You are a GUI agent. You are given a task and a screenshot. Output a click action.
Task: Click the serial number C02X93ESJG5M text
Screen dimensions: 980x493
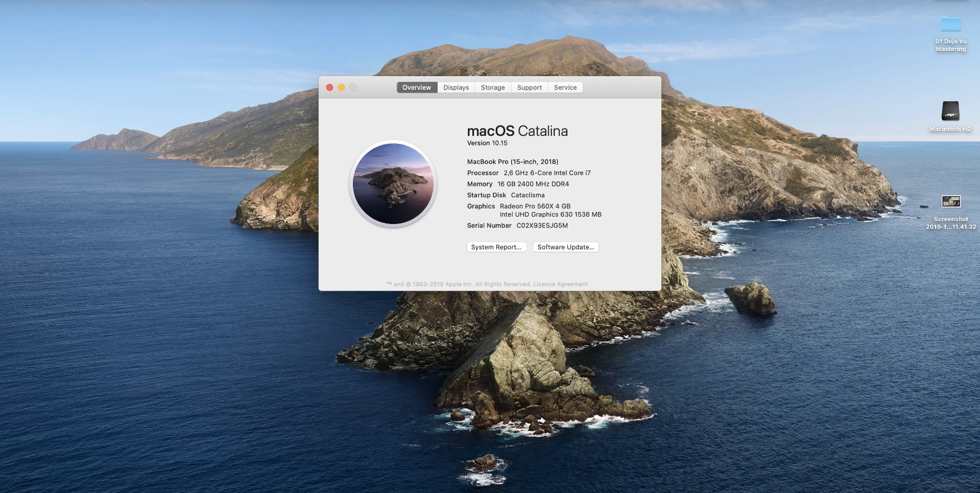542,226
